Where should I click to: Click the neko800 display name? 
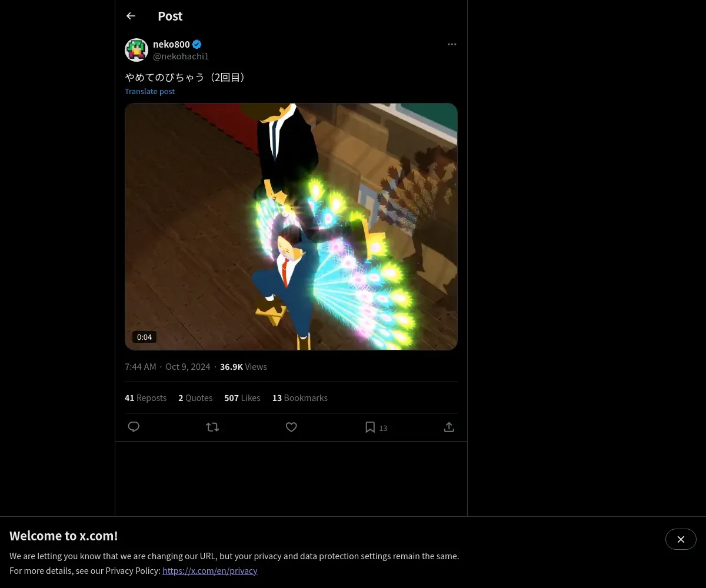171,44
